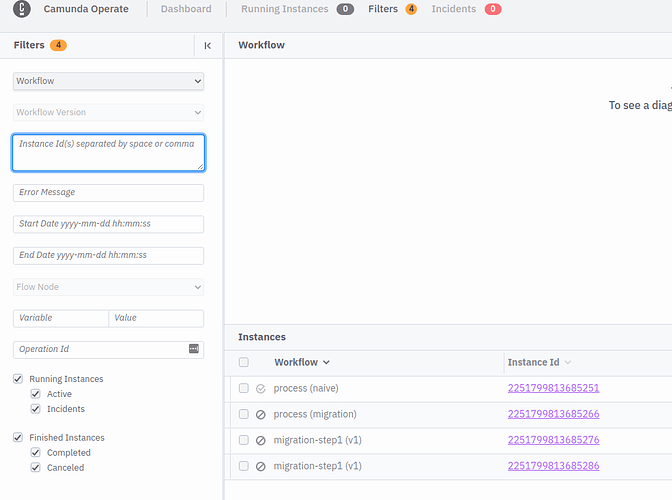This screenshot has height=500, width=672.
Task: Go to the Dashboard tab
Action: click(186, 9)
